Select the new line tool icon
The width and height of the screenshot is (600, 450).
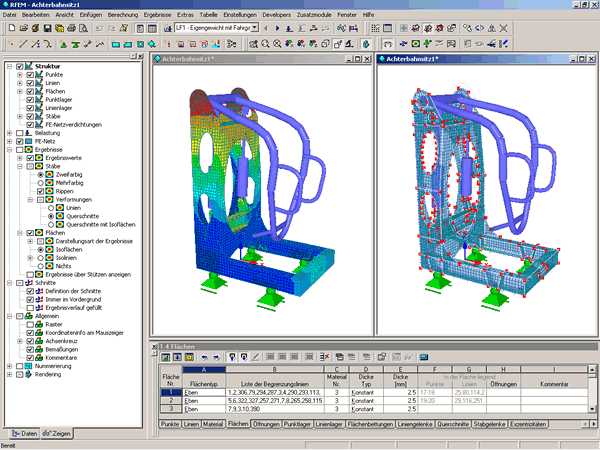point(23,44)
